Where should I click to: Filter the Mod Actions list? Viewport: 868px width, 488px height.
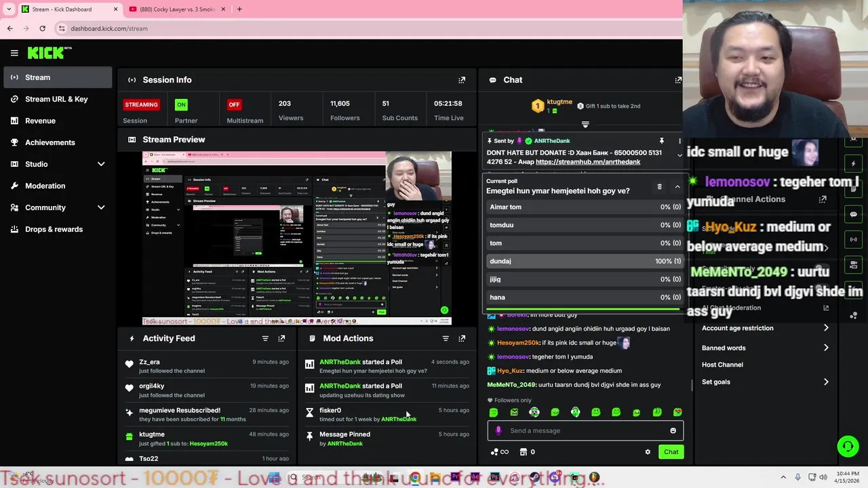tap(446, 338)
